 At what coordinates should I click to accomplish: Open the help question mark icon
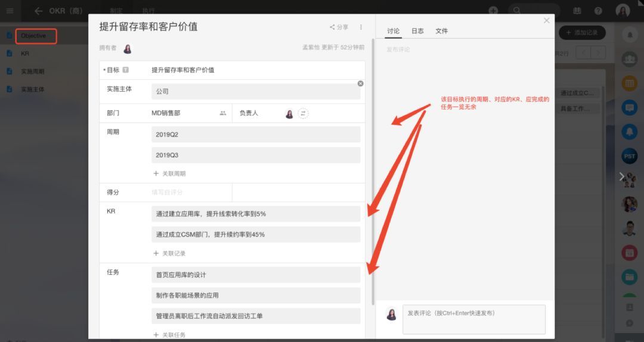(x=598, y=11)
